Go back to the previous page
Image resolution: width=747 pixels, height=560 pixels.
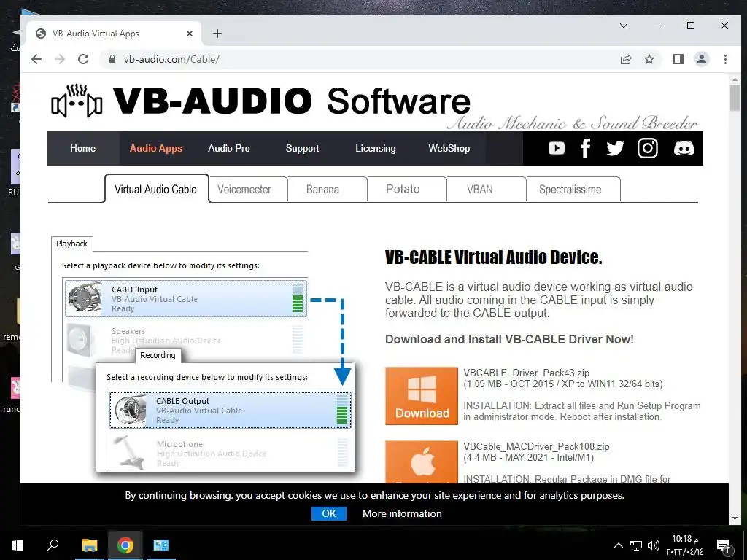(x=36, y=59)
